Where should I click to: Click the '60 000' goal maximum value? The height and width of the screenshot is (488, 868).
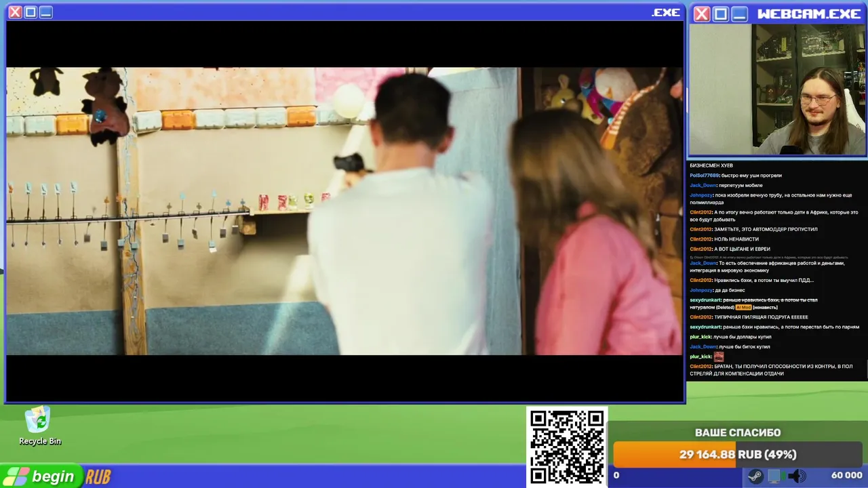tap(846, 476)
